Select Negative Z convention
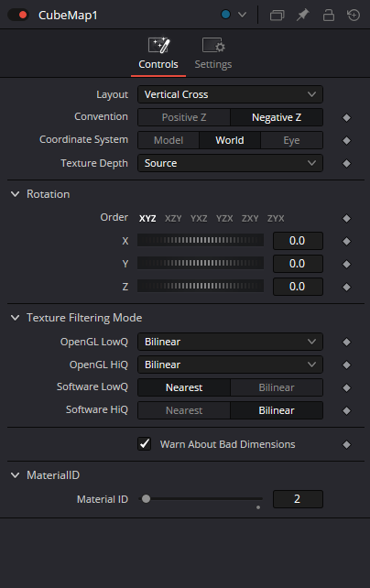The height and width of the screenshot is (588, 370). [277, 117]
